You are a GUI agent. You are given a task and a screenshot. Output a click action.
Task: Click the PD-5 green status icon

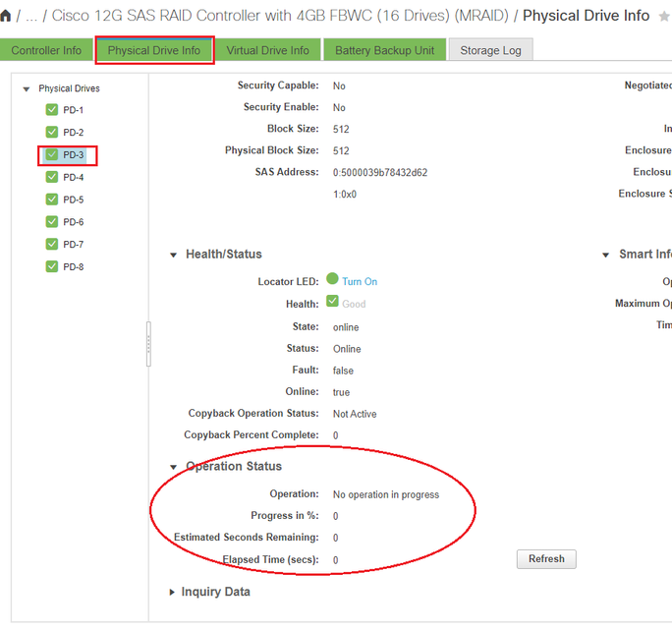tap(52, 200)
